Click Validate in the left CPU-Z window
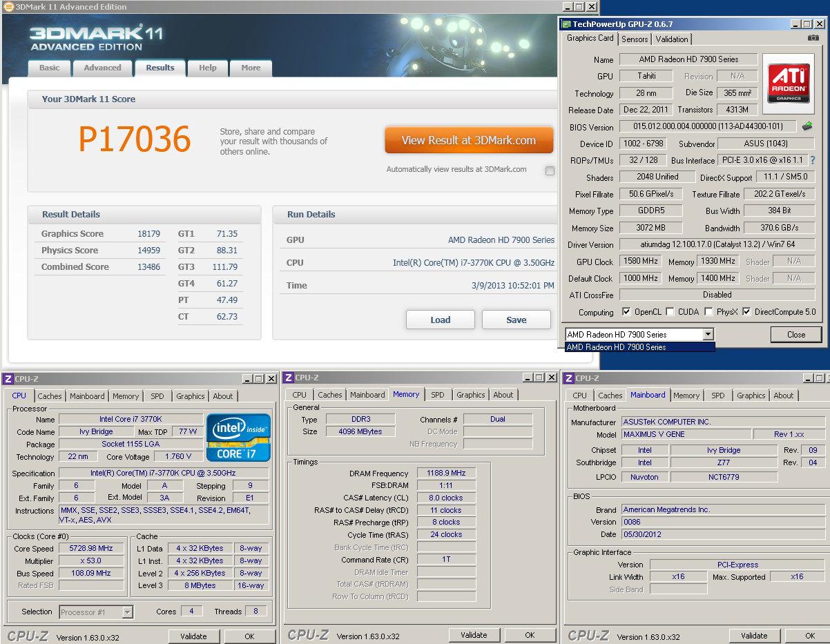 click(x=193, y=636)
